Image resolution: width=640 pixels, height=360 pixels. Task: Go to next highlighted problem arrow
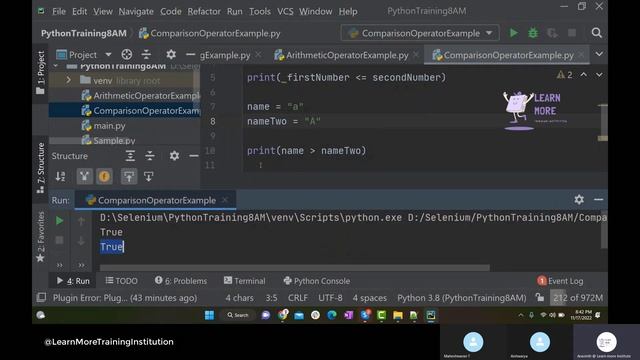599,75
